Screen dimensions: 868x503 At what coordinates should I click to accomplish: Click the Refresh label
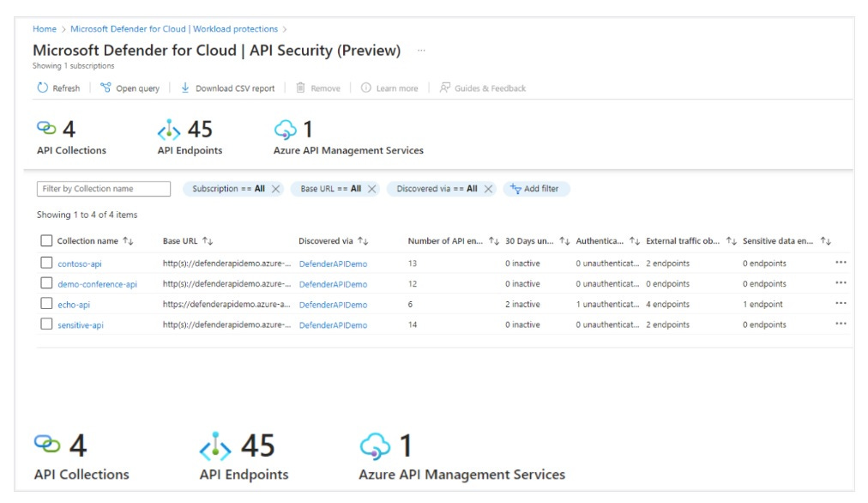[x=66, y=88]
